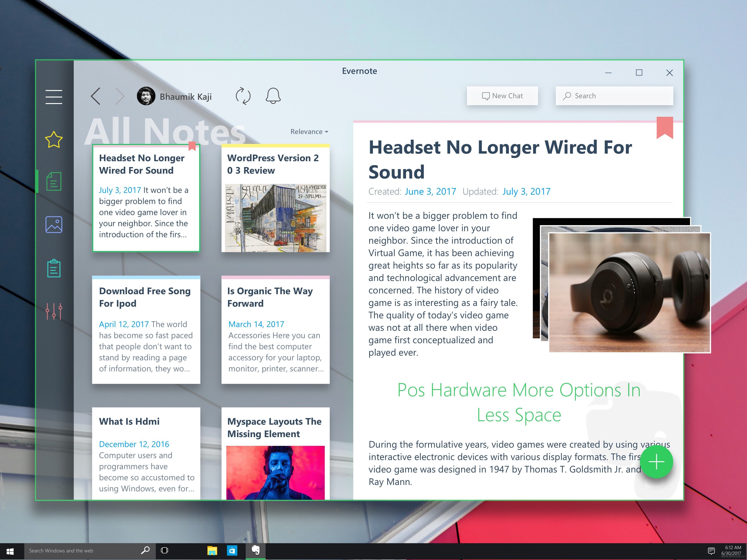This screenshot has height=560, width=747.
Task: Click April 12, 2017 date link
Action: (x=124, y=324)
